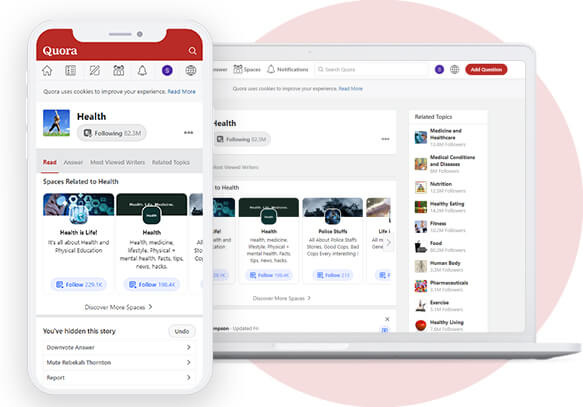The width and height of the screenshot is (583, 407).
Task: Click Read More cookie link on laptop
Action: click(x=351, y=89)
